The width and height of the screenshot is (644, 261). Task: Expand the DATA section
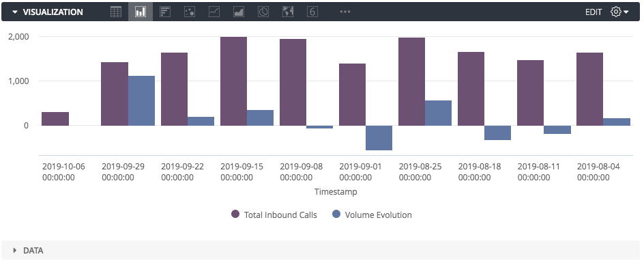pos(29,250)
